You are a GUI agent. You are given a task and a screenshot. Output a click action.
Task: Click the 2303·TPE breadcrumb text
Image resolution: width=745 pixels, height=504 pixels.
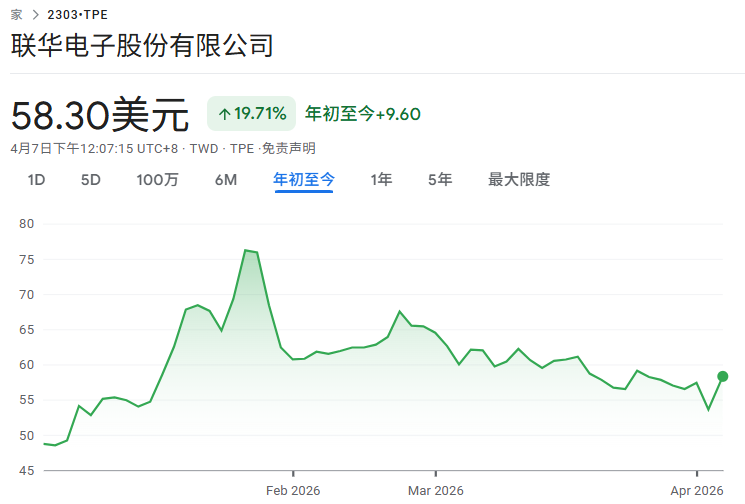[x=77, y=15]
